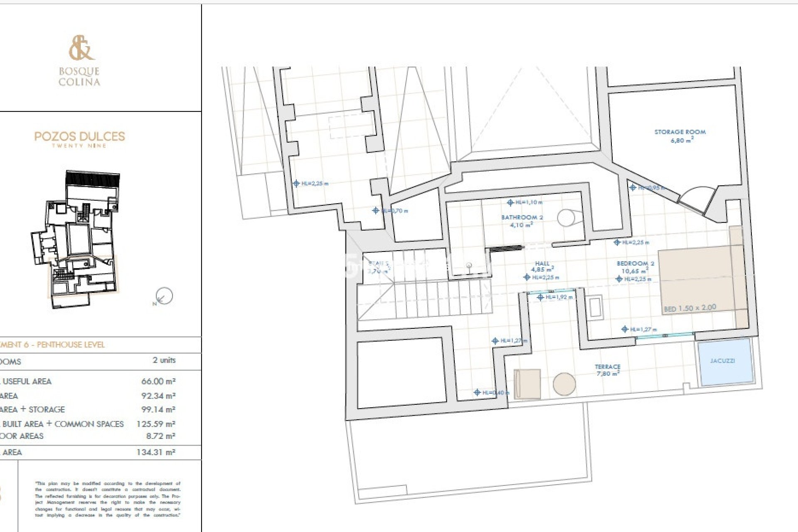The height and width of the screenshot is (532, 798).
Task: Click the 134.31 m² total area value
Action: pyautogui.click(x=156, y=452)
